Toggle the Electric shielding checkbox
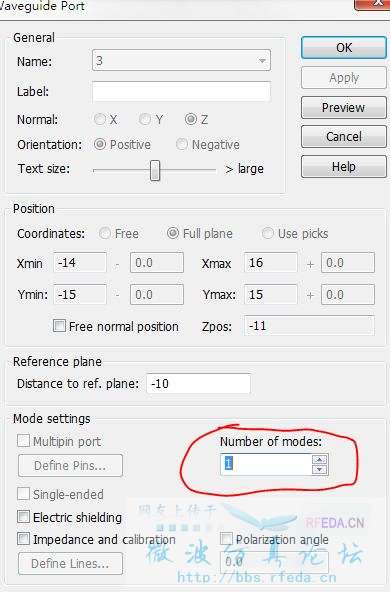This screenshot has width=390, height=592. tap(23, 516)
